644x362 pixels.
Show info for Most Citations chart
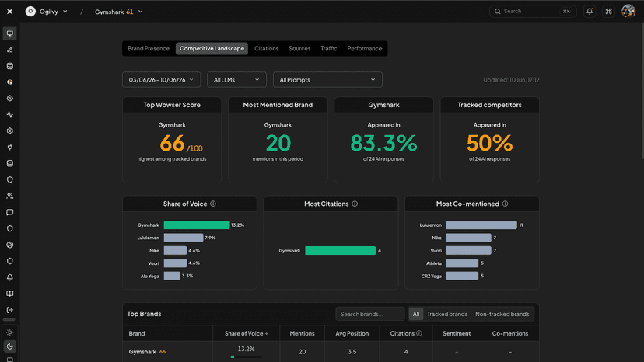point(355,204)
